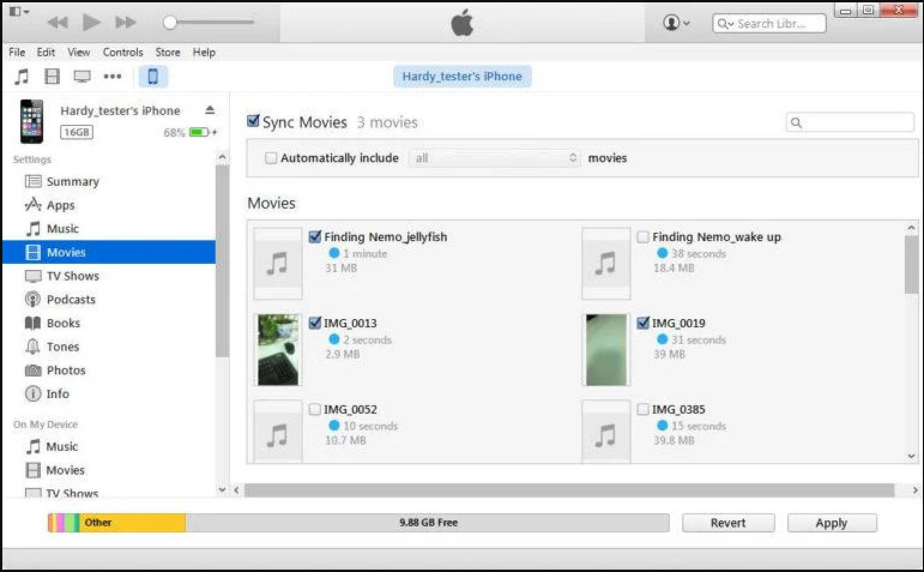Click the Revert button
Image resolution: width=924 pixels, height=572 pixels.
tap(728, 523)
